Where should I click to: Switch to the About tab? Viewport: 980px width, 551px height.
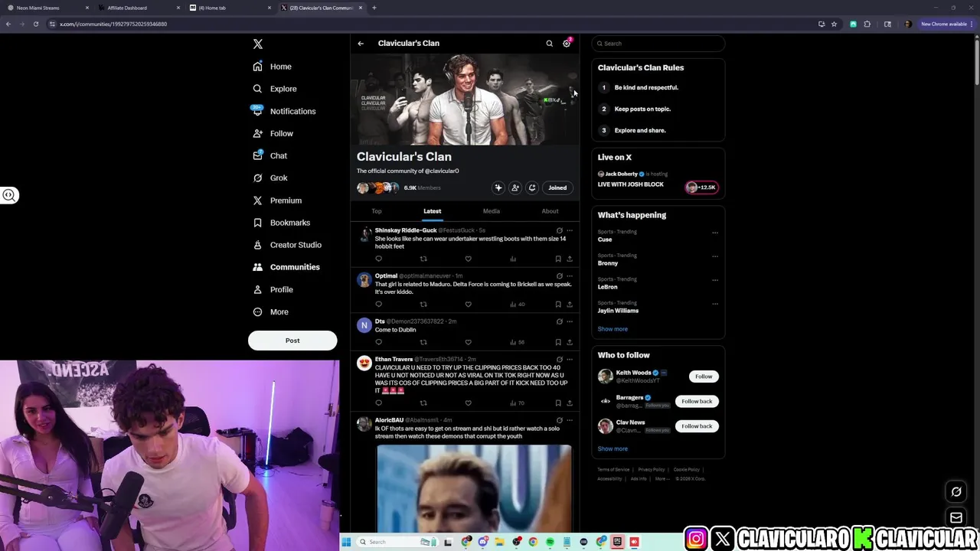[550, 211]
